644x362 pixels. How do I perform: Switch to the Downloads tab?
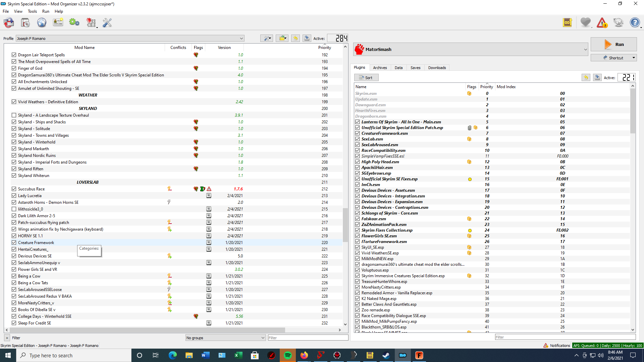point(437,68)
